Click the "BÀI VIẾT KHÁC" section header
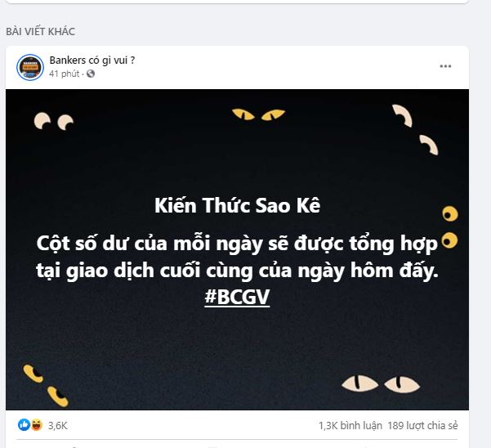 pyautogui.click(x=40, y=31)
